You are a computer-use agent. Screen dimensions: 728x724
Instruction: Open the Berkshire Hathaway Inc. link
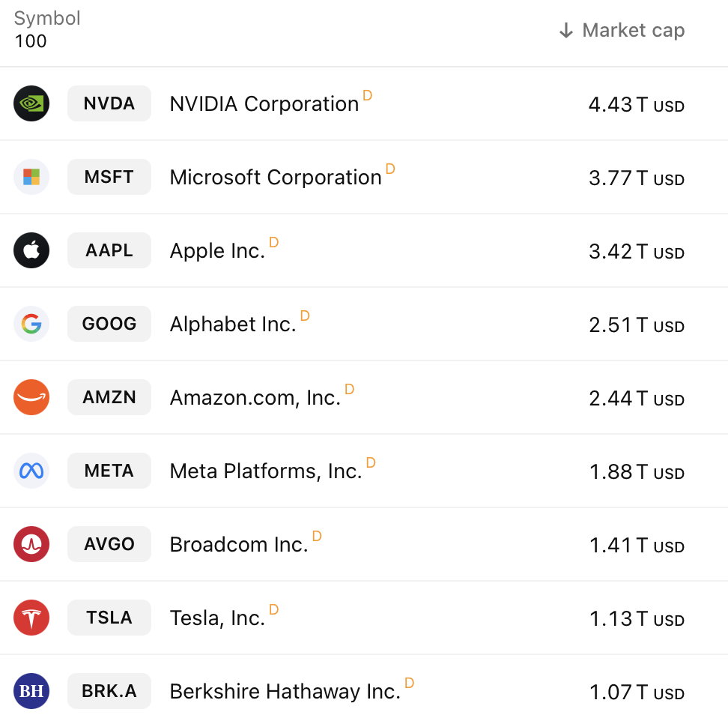[x=285, y=692]
